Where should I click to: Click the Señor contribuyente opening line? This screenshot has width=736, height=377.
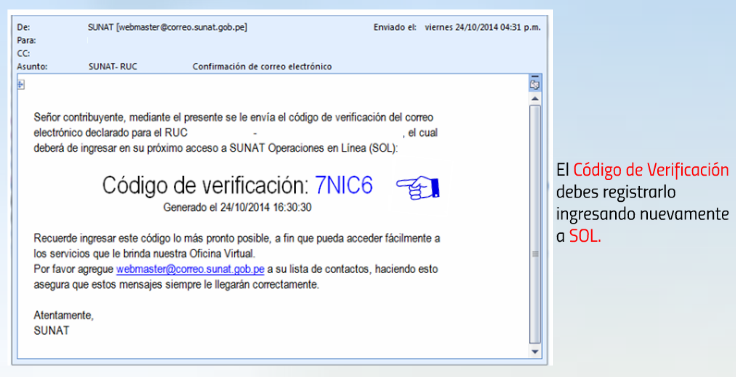click(233, 117)
